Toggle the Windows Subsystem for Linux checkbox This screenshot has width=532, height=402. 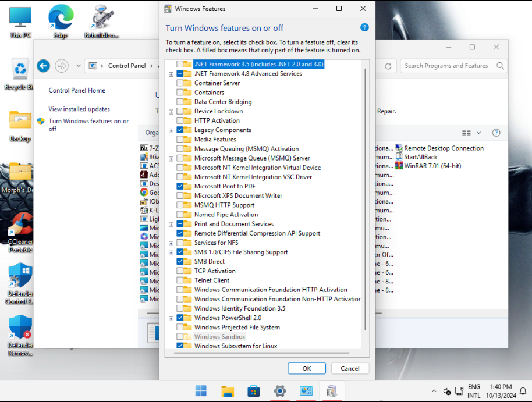pos(180,346)
